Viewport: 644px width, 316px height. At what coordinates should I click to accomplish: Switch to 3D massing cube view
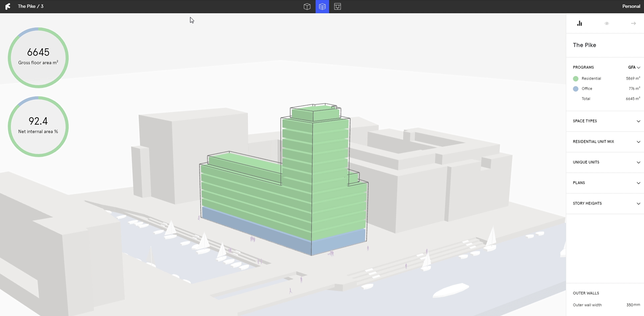307,6
